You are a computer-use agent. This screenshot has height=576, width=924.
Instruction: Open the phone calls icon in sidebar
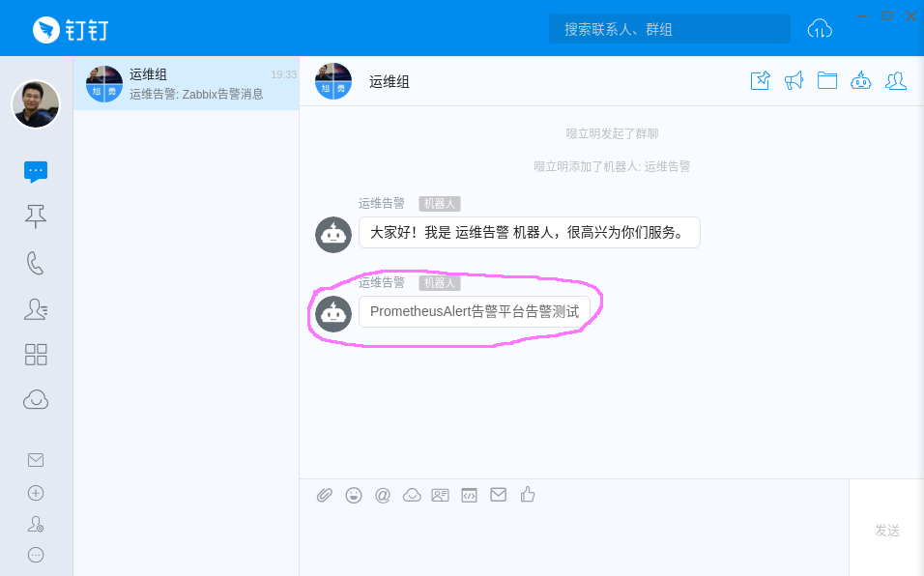coord(36,263)
